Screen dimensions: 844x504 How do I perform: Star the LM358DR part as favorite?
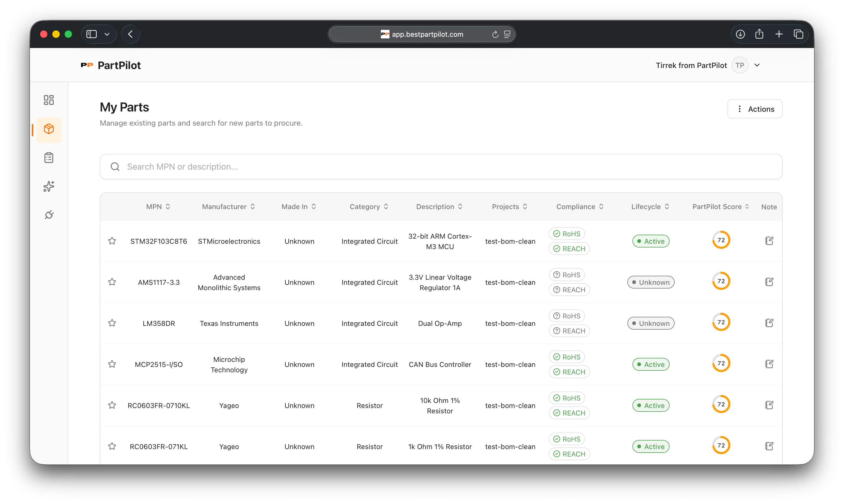click(x=112, y=323)
